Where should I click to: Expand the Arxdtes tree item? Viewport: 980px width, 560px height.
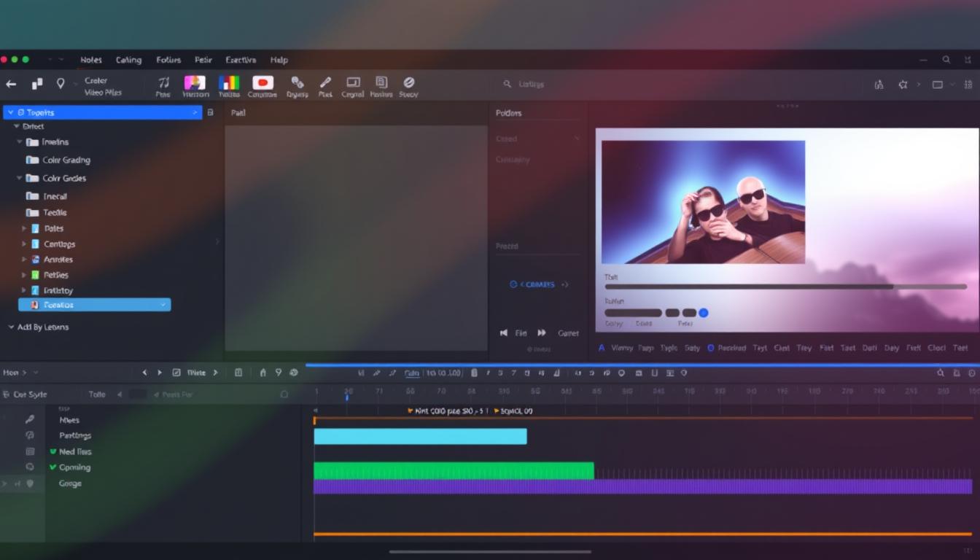pyautogui.click(x=24, y=259)
